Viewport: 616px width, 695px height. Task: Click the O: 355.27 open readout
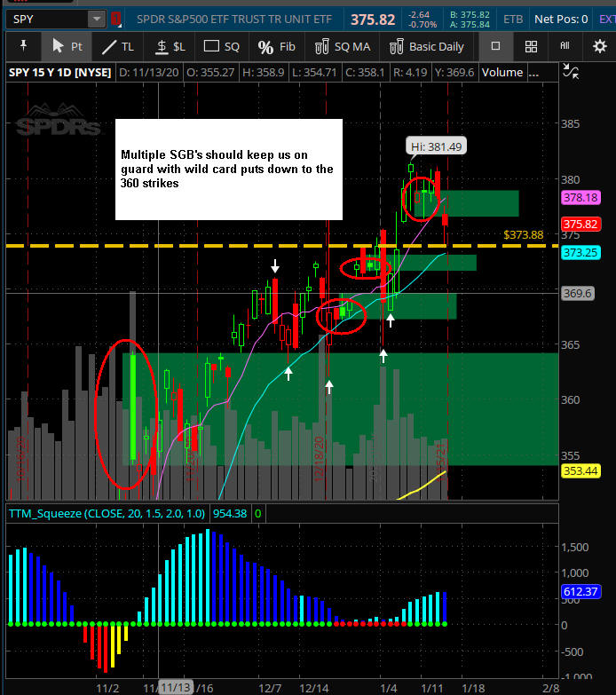pos(210,72)
